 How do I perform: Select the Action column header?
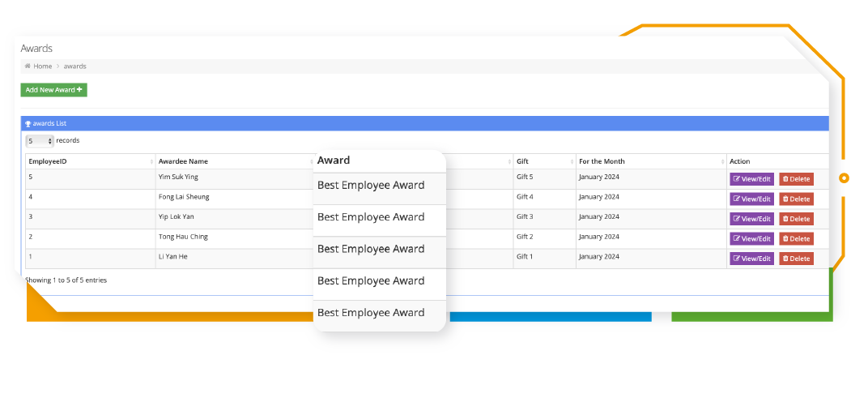778,161
